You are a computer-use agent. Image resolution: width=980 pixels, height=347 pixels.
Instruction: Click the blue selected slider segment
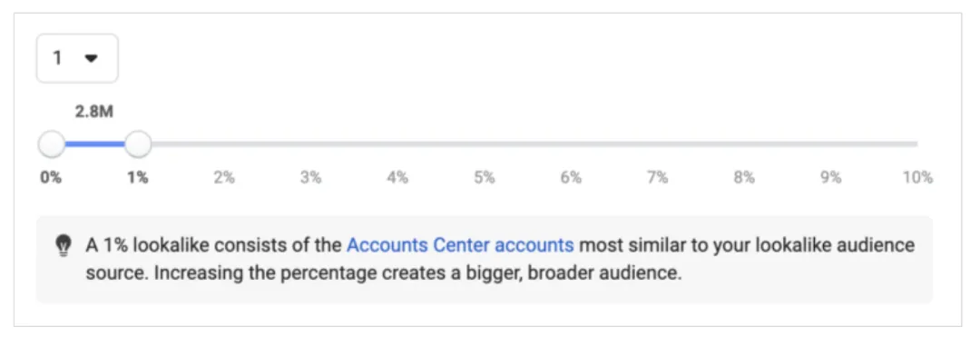[94, 144]
